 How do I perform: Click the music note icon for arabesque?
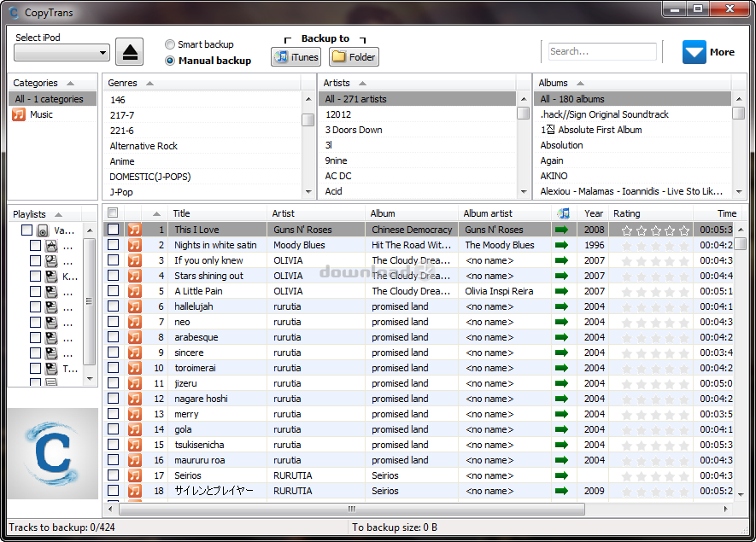coord(134,337)
